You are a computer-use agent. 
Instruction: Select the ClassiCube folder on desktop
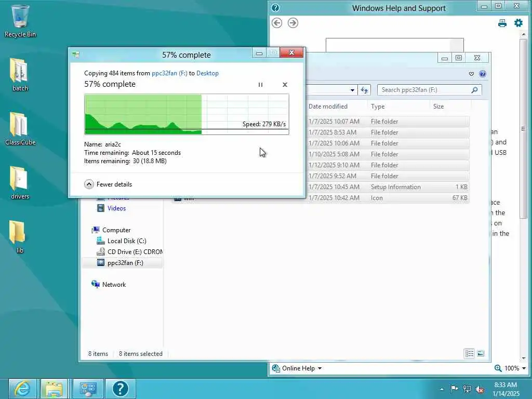click(20, 129)
